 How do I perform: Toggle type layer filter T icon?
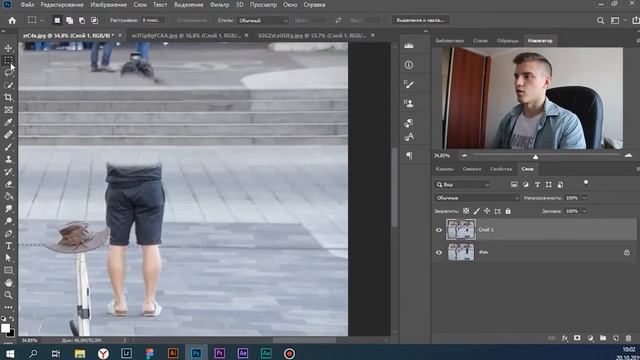point(537,185)
